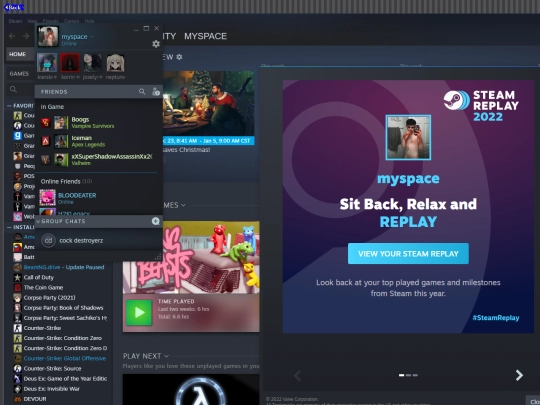Image resolution: width=540 pixels, height=405 pixels.
Task: Open the Games menu
Action: tap(71, 21)
